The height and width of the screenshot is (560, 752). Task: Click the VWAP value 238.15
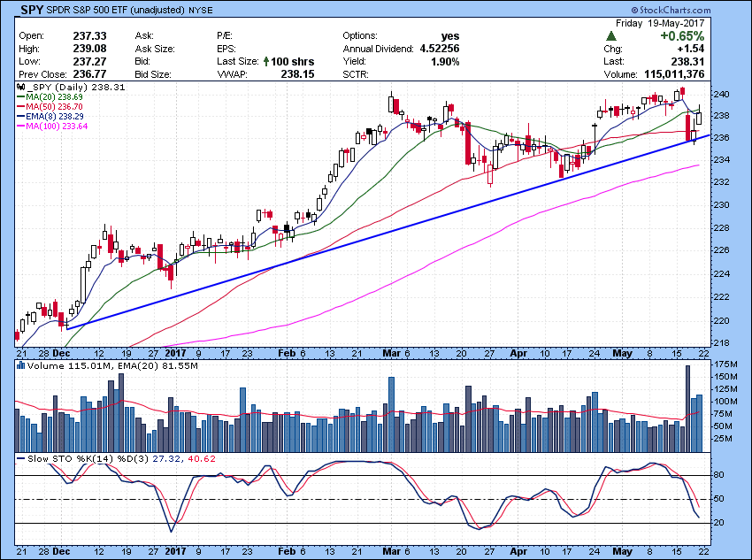click(x=297, y=74)
